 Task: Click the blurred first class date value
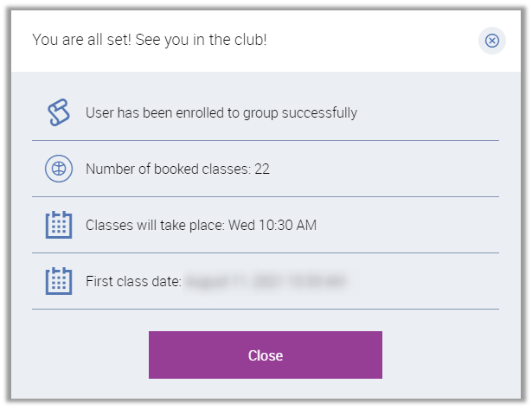click(x=266, y=281)
